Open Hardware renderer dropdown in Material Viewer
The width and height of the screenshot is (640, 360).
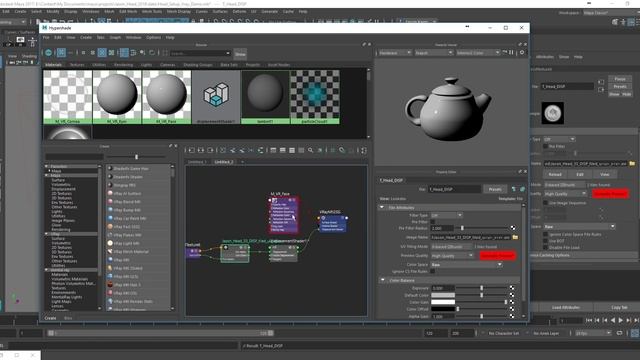pos(395,53)
